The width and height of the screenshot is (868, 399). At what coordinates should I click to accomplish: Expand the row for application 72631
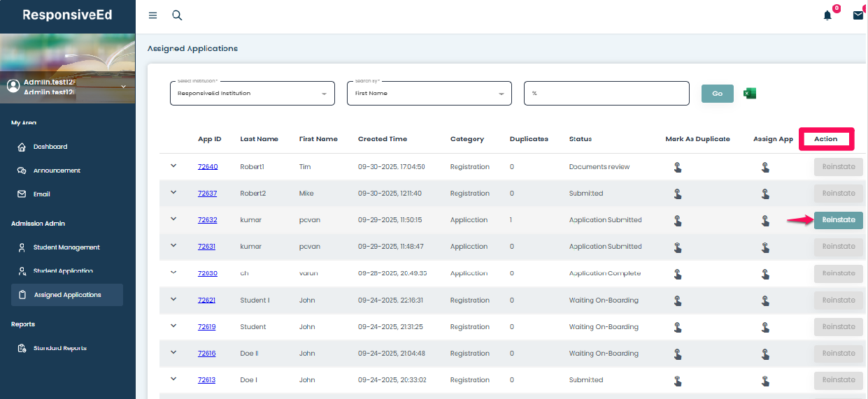tap(173, 245)
